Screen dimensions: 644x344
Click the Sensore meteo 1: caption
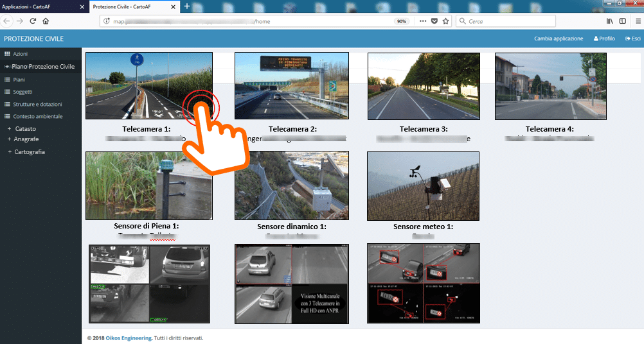coord(423,227)
